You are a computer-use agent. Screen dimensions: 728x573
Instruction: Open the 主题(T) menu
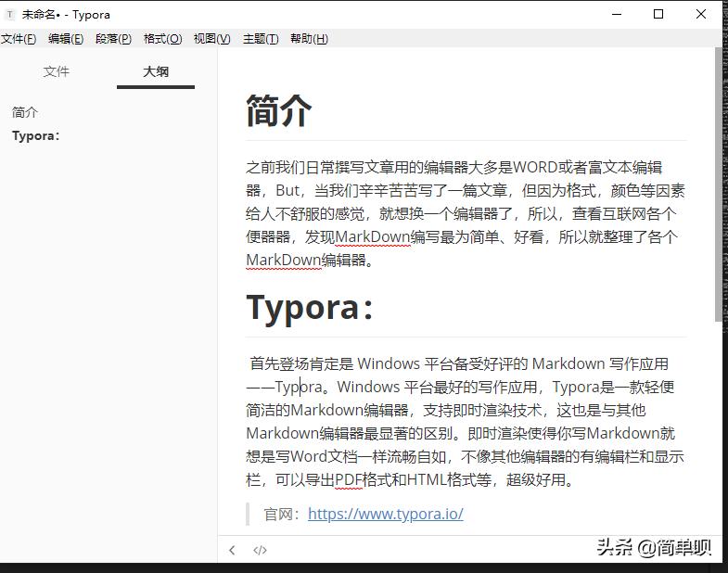(x=261, y=39)
